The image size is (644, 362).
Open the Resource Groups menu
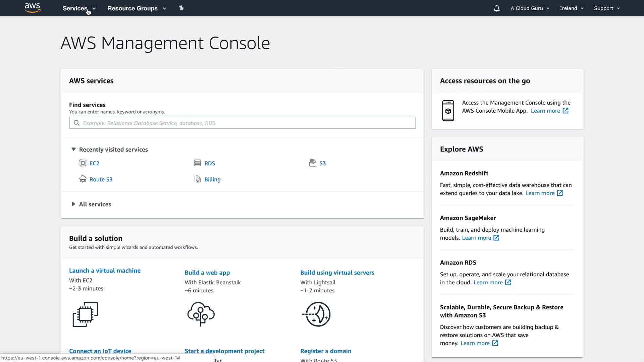tap(137, 8)
